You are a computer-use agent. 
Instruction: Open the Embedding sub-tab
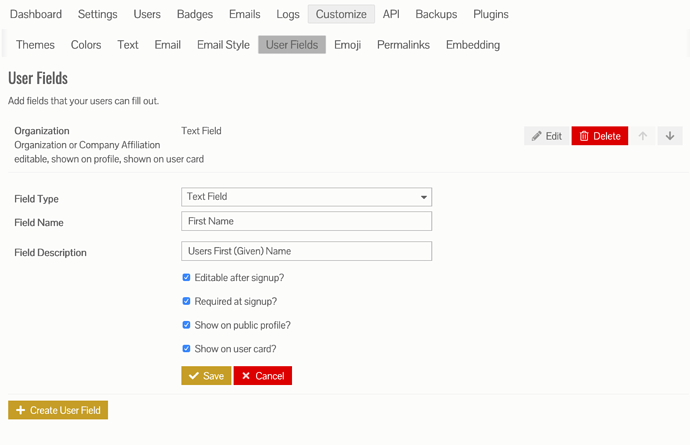[x=473, y=45]
